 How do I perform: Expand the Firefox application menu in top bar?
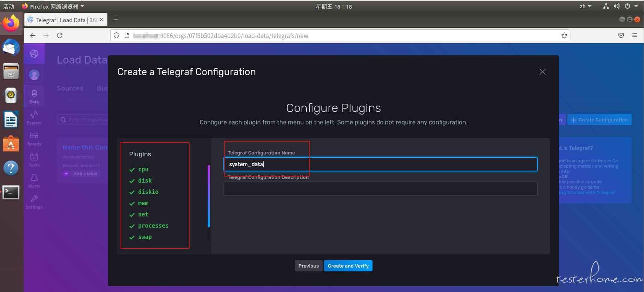pyautogui.click(x=53, y=6)
